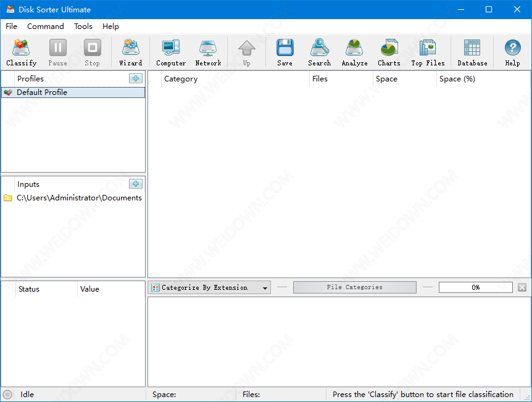Viewport: 532px width, 402px height.
Task: Select the Default Profile entry
Action: pyautogui.click(x=73, y=92)
